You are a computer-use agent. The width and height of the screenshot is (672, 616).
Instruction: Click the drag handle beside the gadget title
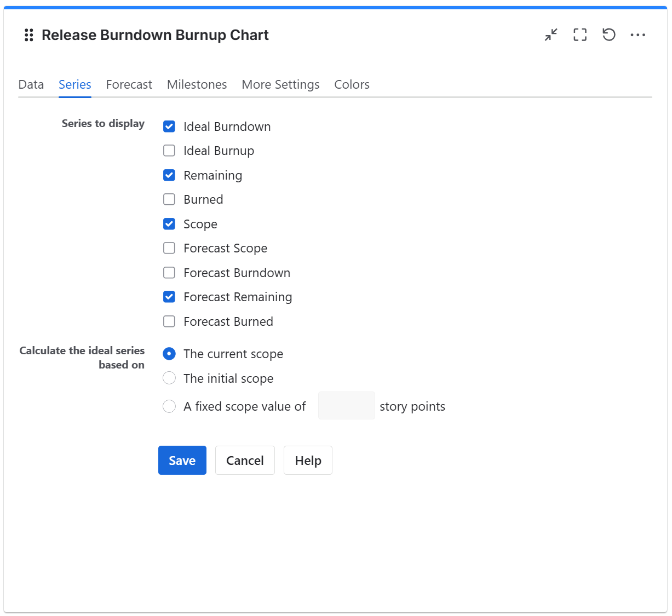point(28,34)
